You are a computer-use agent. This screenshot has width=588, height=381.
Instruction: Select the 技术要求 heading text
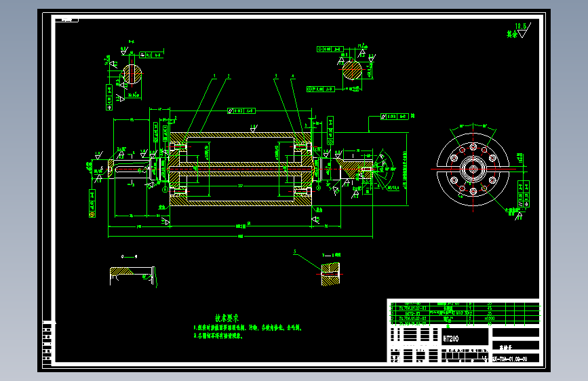point(227,318)
